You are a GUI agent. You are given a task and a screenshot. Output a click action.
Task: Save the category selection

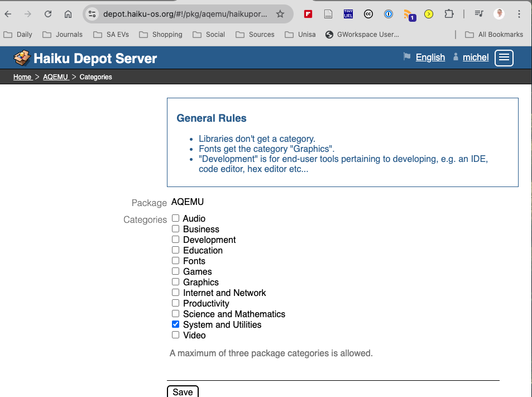pyautogui.click(x=183, y=391)
